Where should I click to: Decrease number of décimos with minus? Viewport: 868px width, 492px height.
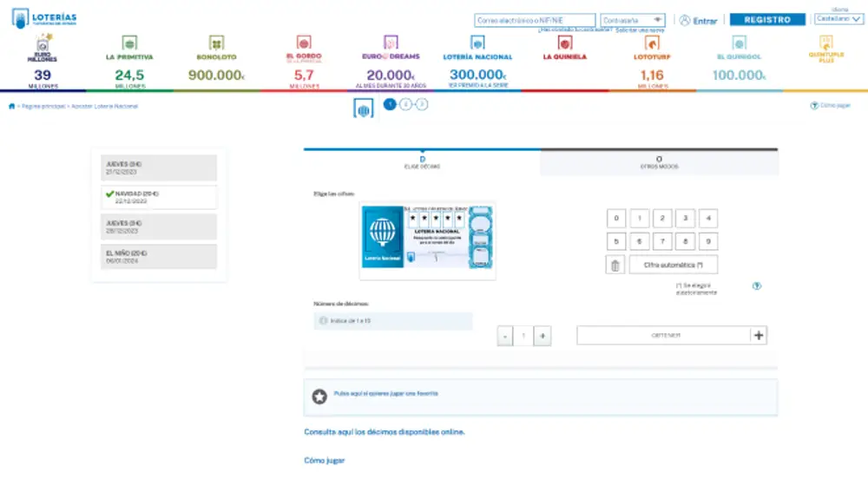click(505, 336)
